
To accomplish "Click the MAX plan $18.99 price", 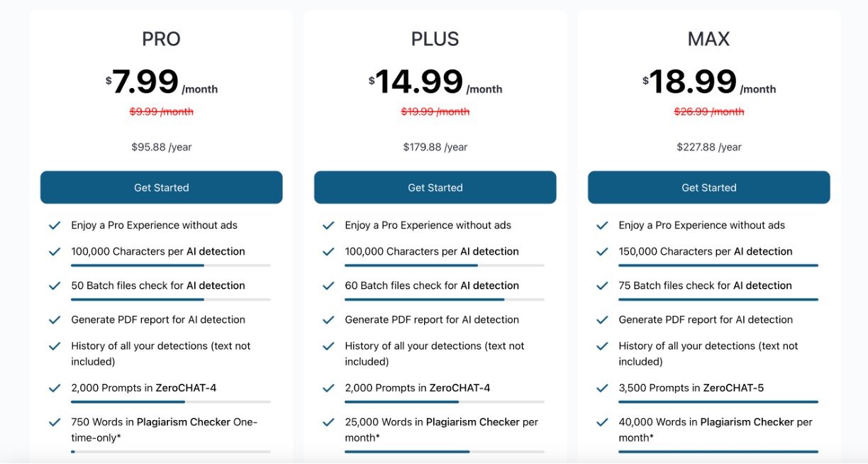I will tap(692, 82).
